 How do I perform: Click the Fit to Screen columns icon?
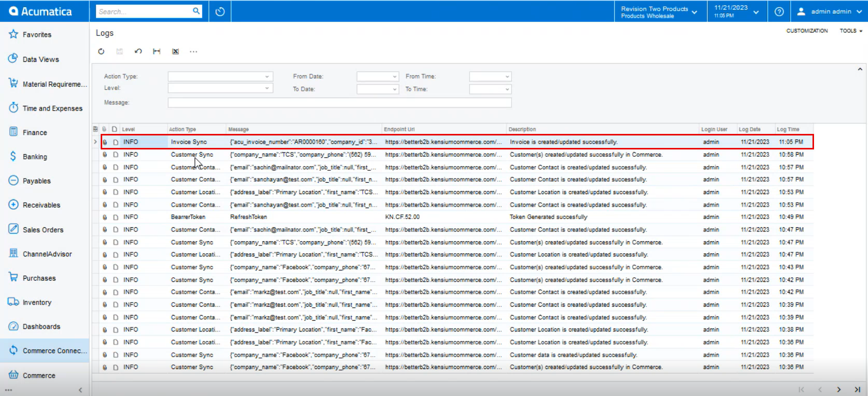[157, 51]
